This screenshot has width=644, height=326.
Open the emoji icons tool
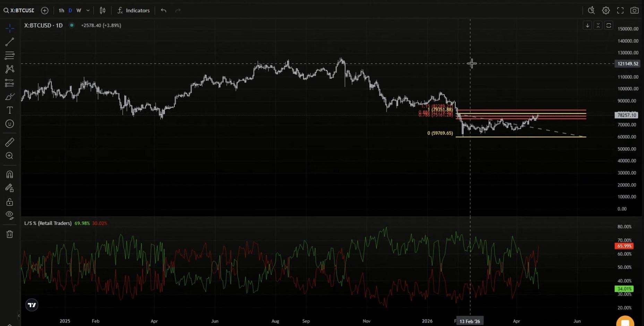pos(10,124)
